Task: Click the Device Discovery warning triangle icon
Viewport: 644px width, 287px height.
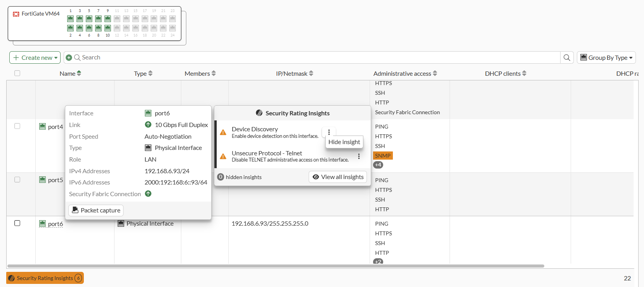Action: point(223,132)
